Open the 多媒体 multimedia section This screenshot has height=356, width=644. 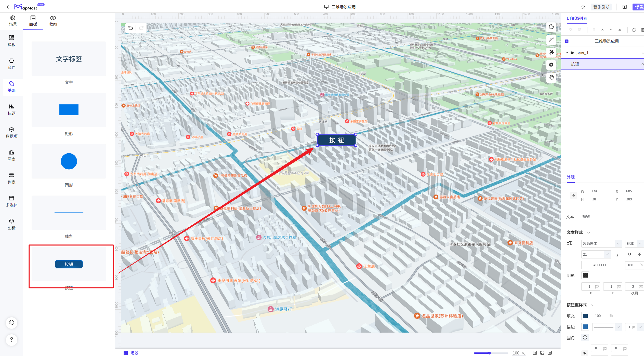tap(11, 201)
